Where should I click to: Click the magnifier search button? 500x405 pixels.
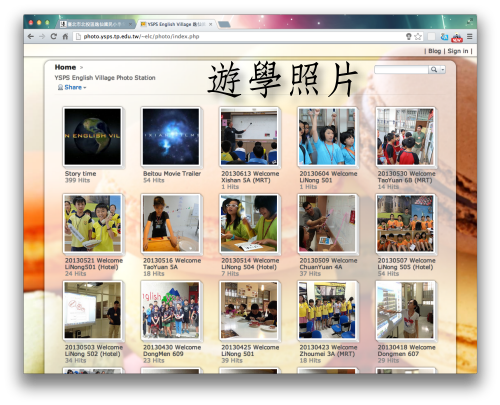[x=434, y=69]
